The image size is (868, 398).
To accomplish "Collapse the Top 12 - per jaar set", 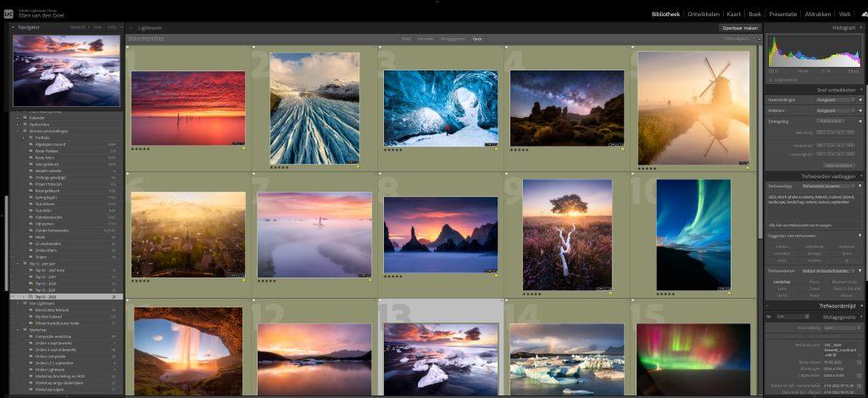I will pos(19,263).
